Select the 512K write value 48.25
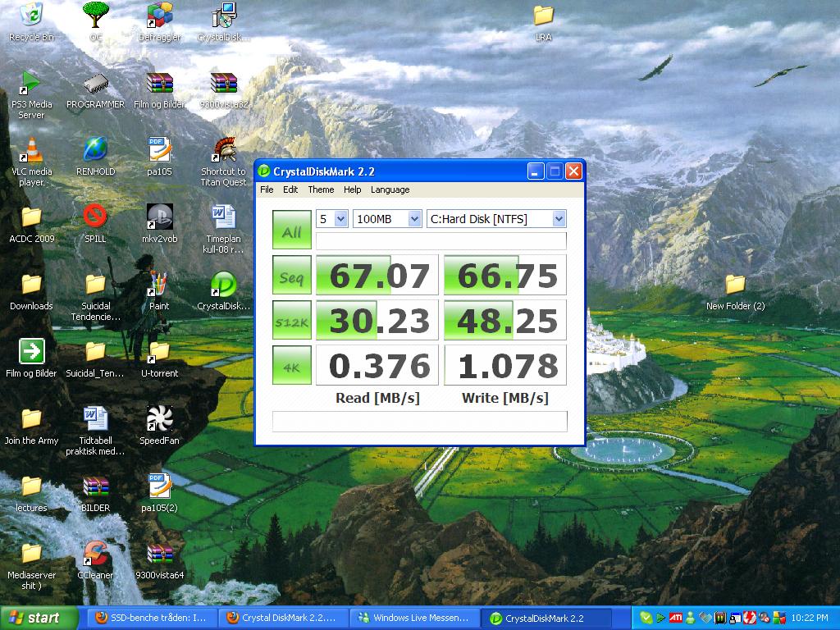The height and width of the screenshot is (630, 840). click(x=505, y=321)
